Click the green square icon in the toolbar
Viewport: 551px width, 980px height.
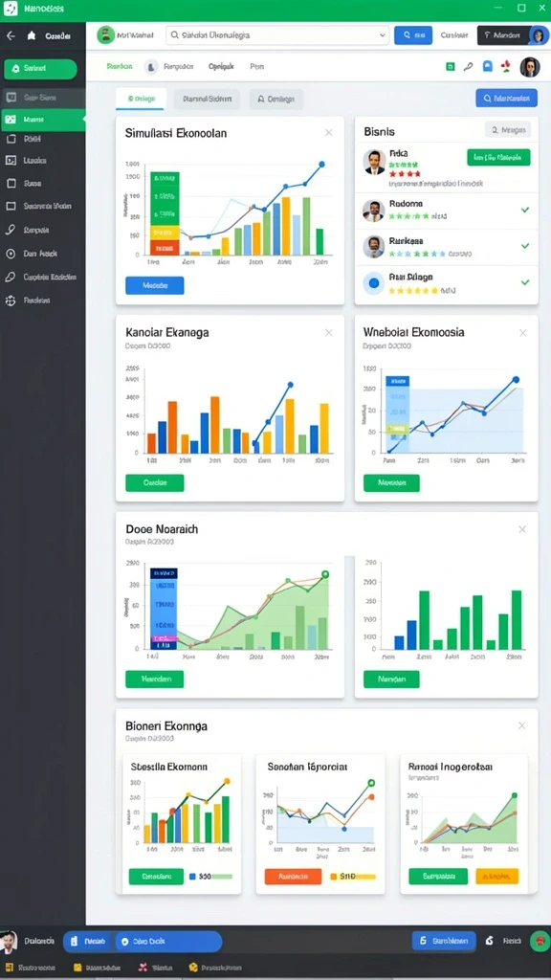click(450, 66)
